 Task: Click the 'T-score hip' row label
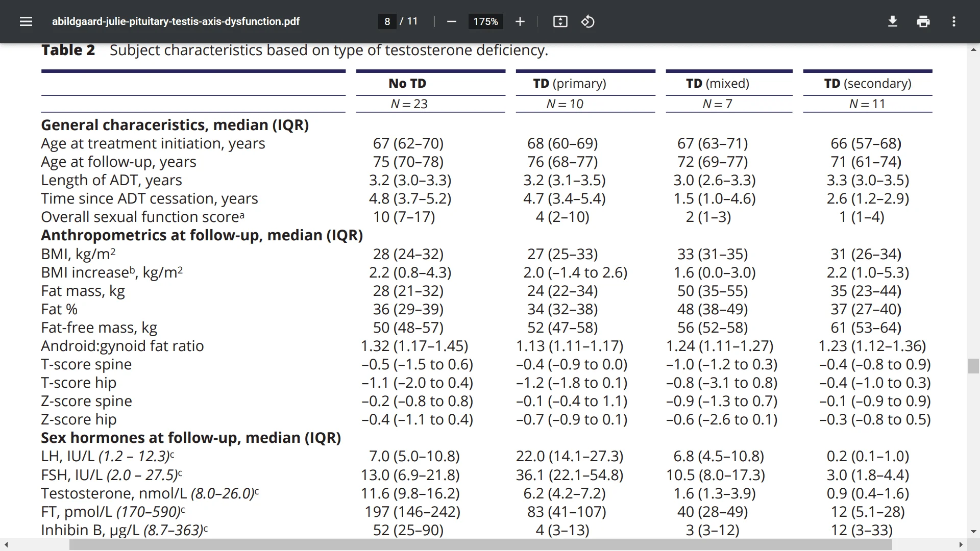tap(79, 383)
